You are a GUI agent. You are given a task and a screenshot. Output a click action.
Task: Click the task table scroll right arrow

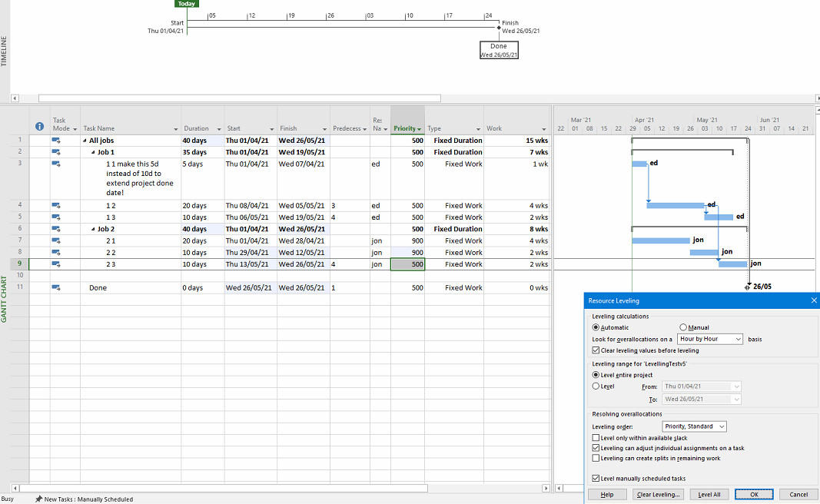[546, 489]
